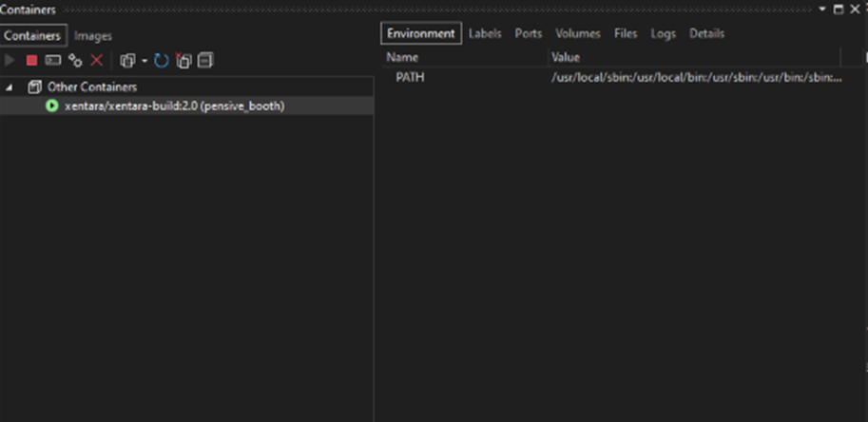Collapse the Other Containers tree group

click(10, 87)
